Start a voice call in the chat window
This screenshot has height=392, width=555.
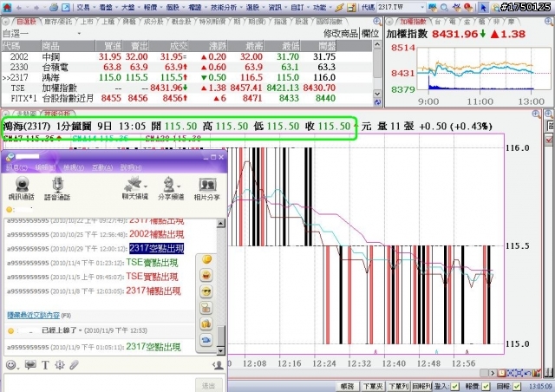coord(57,188)
